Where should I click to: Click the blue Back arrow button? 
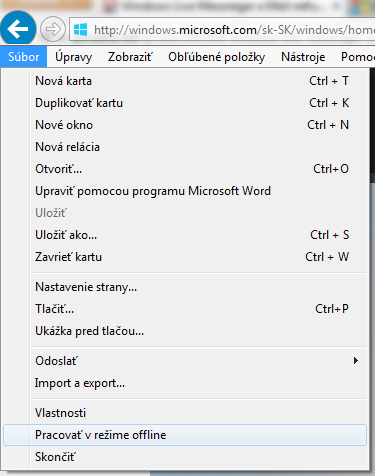18,29
